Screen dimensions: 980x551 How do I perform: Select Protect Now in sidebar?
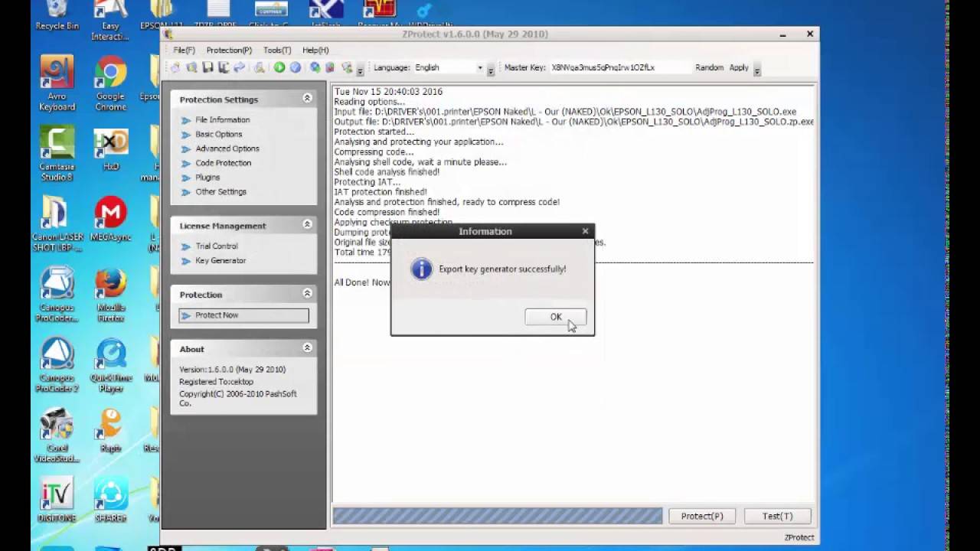click(243, 315)
